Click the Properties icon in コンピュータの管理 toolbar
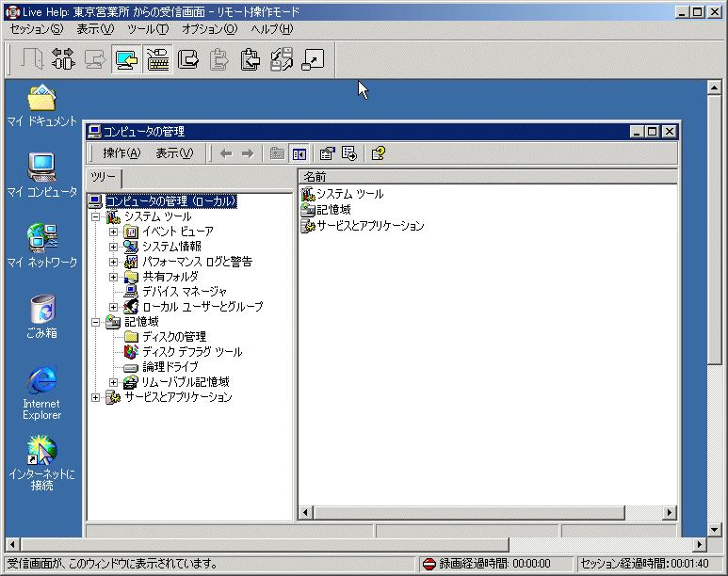The width and height of the screenshot is (728, 576). pos(328,153)
